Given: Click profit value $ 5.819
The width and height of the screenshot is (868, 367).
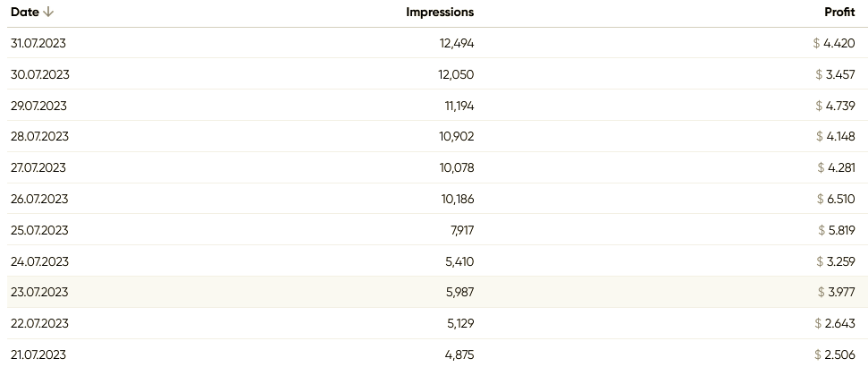Looking at the screenshot, I should coord(837,230).
